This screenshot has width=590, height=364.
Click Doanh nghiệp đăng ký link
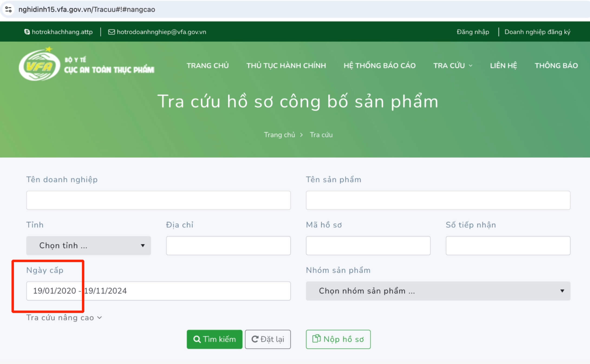pos(537,32)
